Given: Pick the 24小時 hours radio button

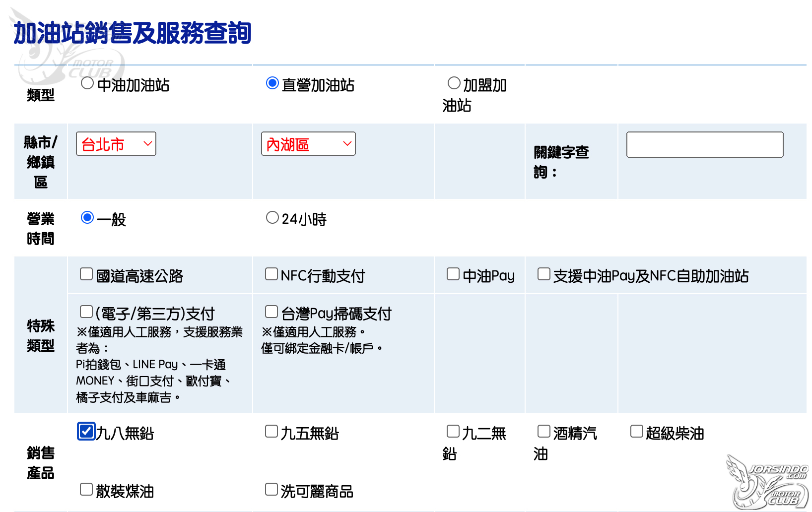Looking at the screenshot, I should coord(272,218).
